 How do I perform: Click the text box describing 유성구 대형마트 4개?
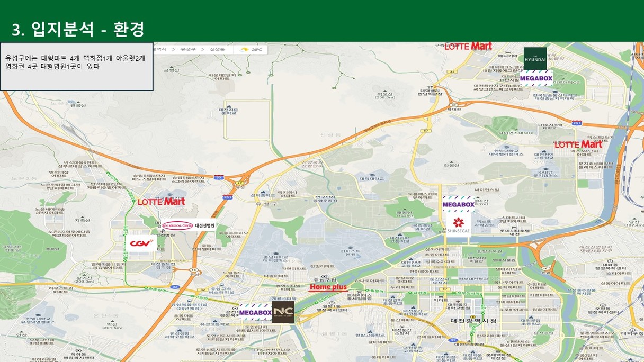tap(77, 66)
